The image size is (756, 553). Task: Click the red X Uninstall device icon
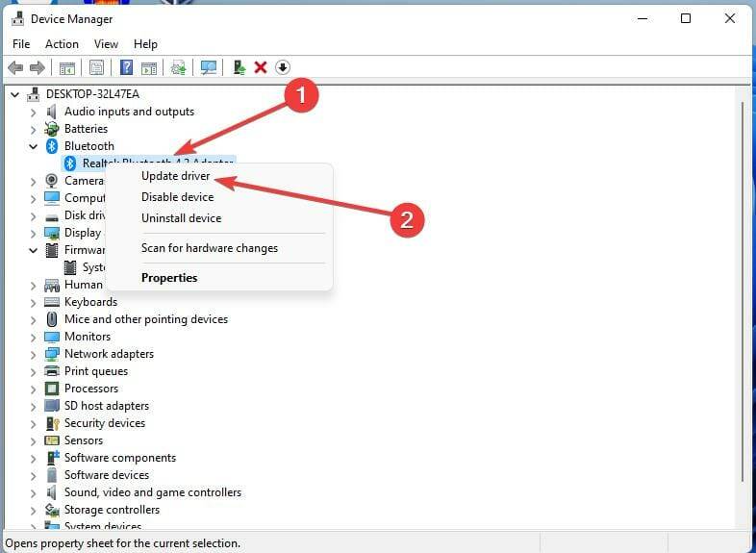(261, 67)
